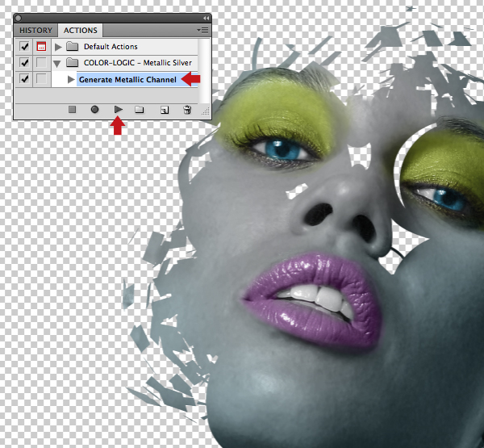Toggle Generate Metallic Channel item checkbox
This screenshot has width=484, height=448.
pos(24,79)
